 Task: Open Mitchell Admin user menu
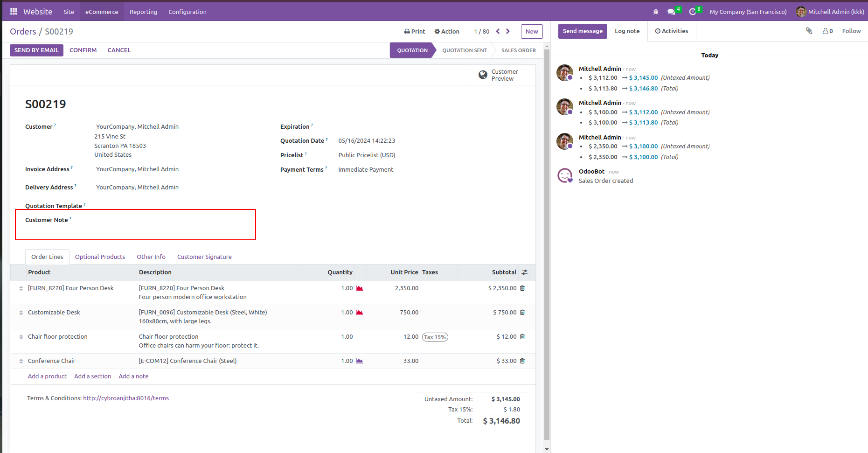pyautogui.click(x=830, y=12)
